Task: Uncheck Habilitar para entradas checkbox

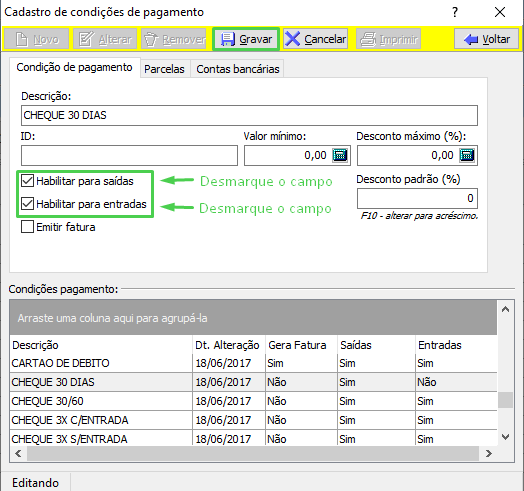Action: (x=27, y=204)
